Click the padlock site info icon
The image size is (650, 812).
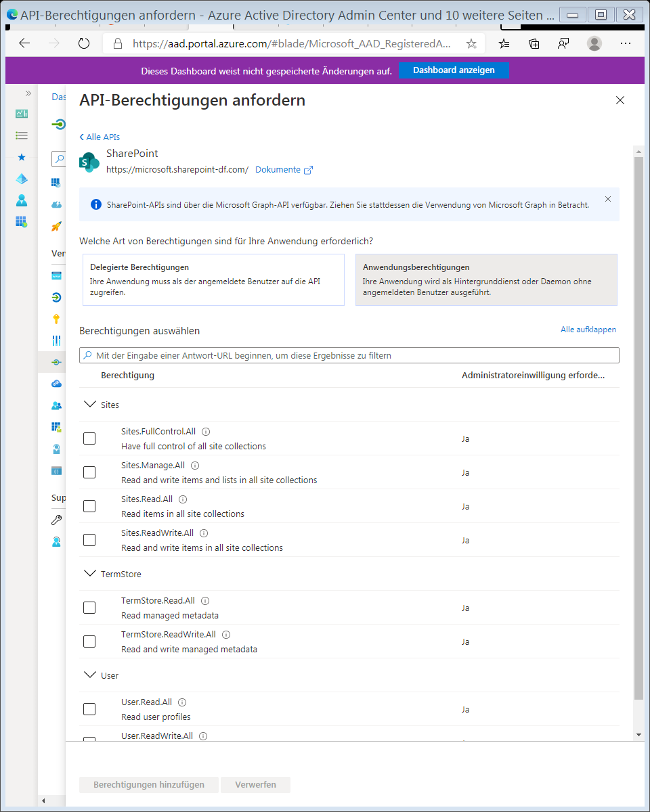[118, 43]
